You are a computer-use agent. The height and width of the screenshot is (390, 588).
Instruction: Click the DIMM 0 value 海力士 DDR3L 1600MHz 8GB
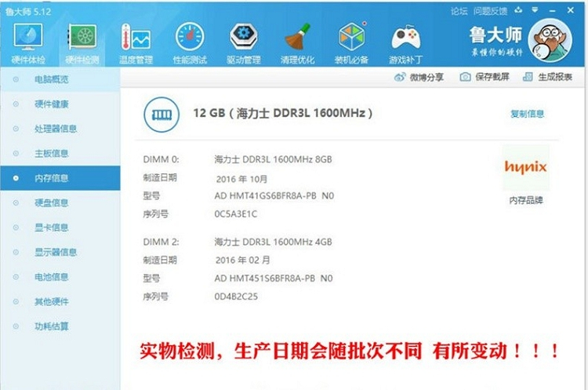273,159
